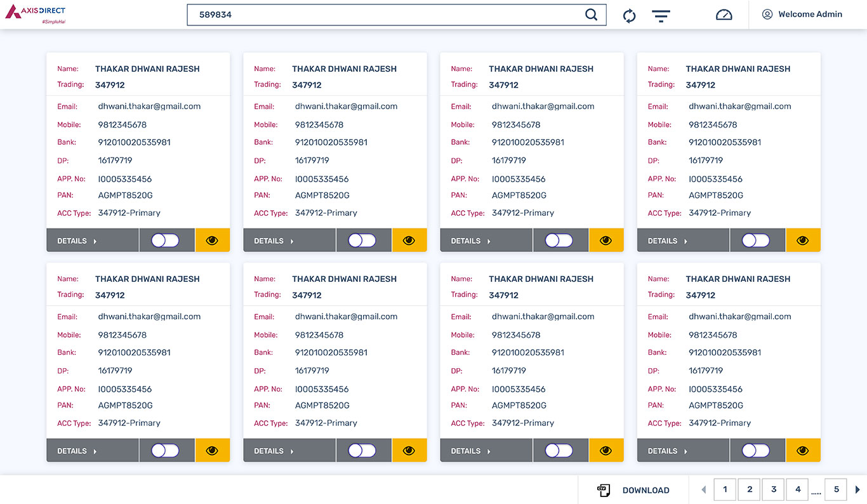Viewport: 867px width, 504px height.
Task: Click the eye icon on third bottom-row card
Action: click(606, 451)
